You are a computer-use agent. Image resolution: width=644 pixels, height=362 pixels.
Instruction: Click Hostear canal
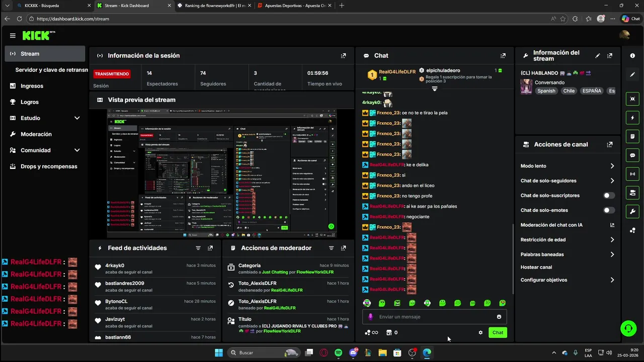click(x=536, y=267)
